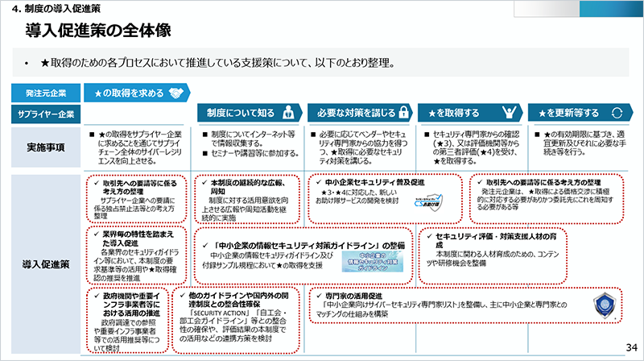This screenshot has height=361, width=644.
Task: Click the CS お助け隊 logo mark
Action: [x=428, y=202]
